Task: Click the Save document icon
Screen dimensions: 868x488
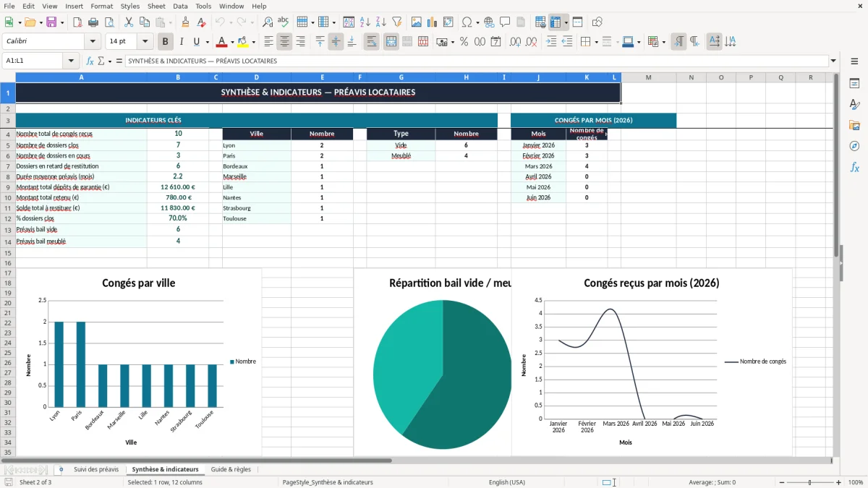Action: [51, 22]
